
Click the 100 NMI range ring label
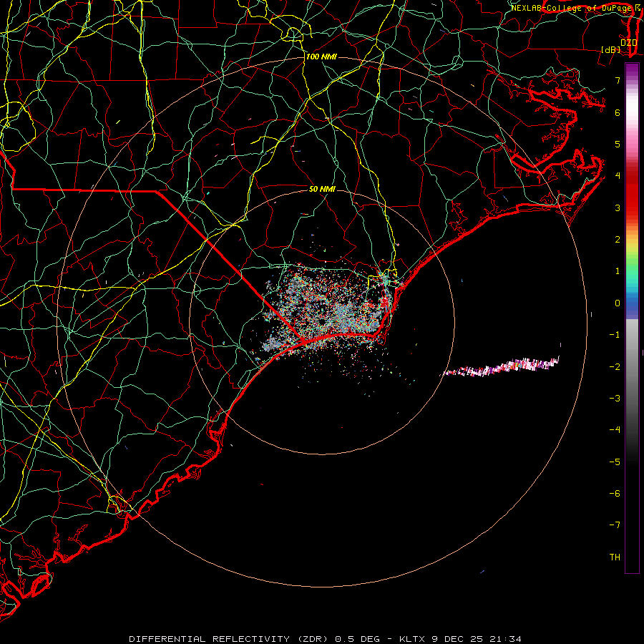(321, 57)
